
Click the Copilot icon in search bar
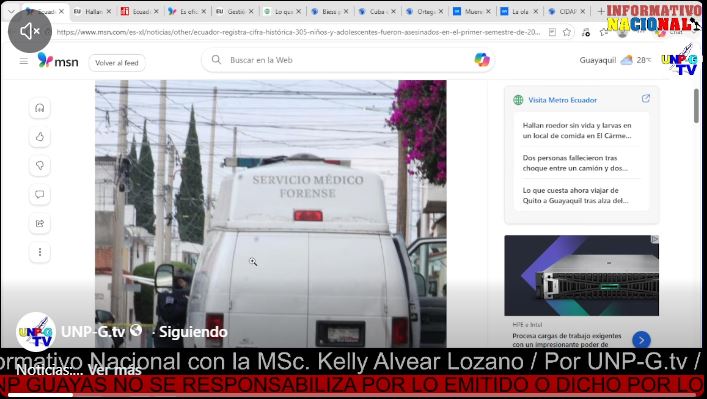[x=482, y=60]
